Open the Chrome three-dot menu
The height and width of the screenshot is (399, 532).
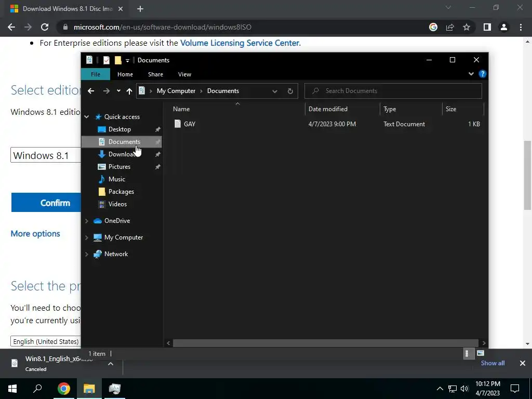(x=521, y=27)
